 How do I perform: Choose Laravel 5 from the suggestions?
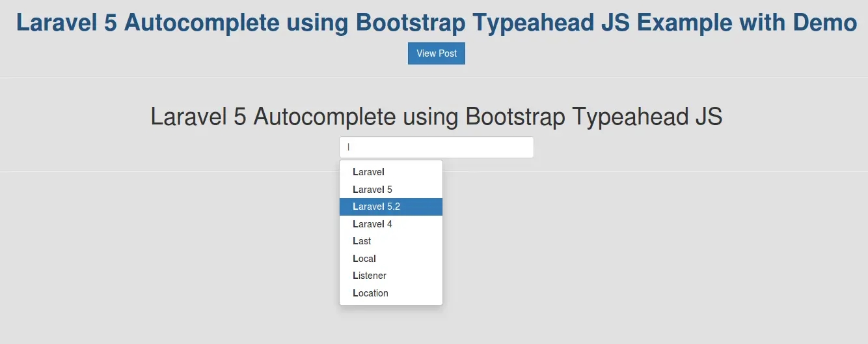pyautogui.click(x=373, y=190)
